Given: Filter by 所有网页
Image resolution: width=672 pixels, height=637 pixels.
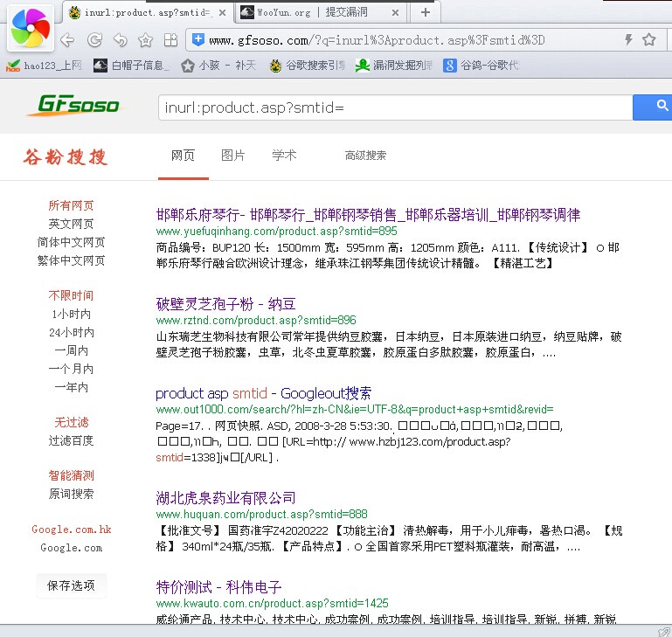Looking at the screenshot, I should tap(71, 205).
